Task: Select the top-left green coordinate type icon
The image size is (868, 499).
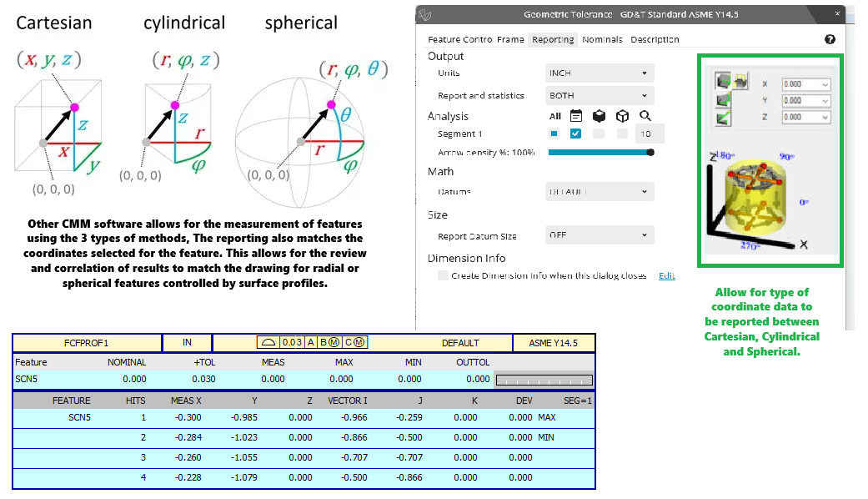Action: click(722, 81)
